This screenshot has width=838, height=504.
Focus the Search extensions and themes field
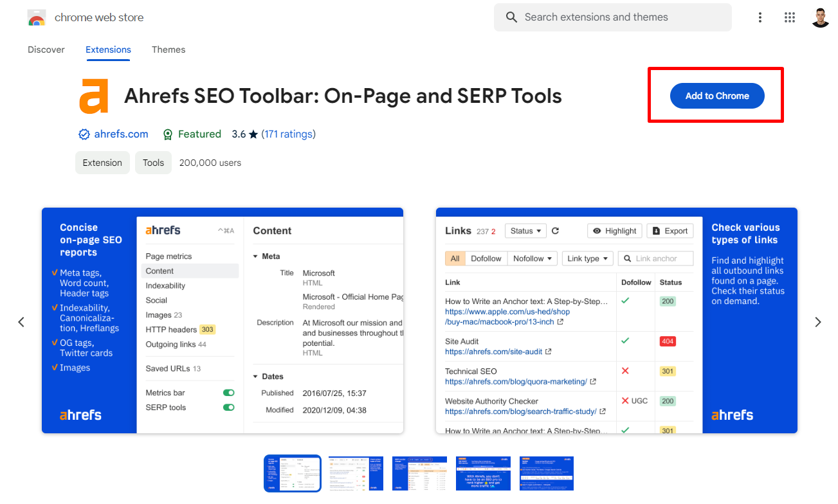coord(613,17)
